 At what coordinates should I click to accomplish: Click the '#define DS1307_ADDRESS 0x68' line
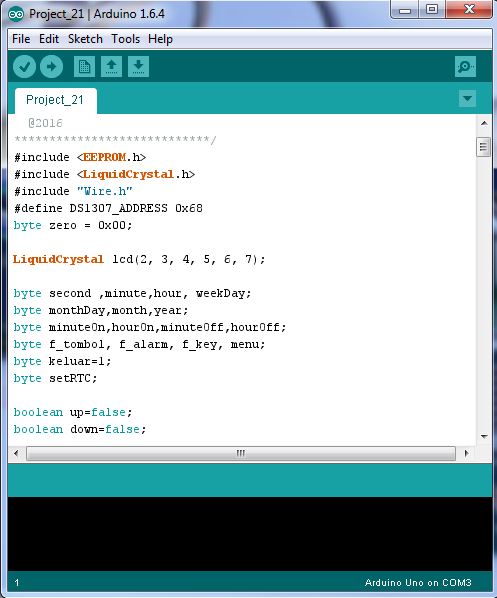(x=108, y=208)
